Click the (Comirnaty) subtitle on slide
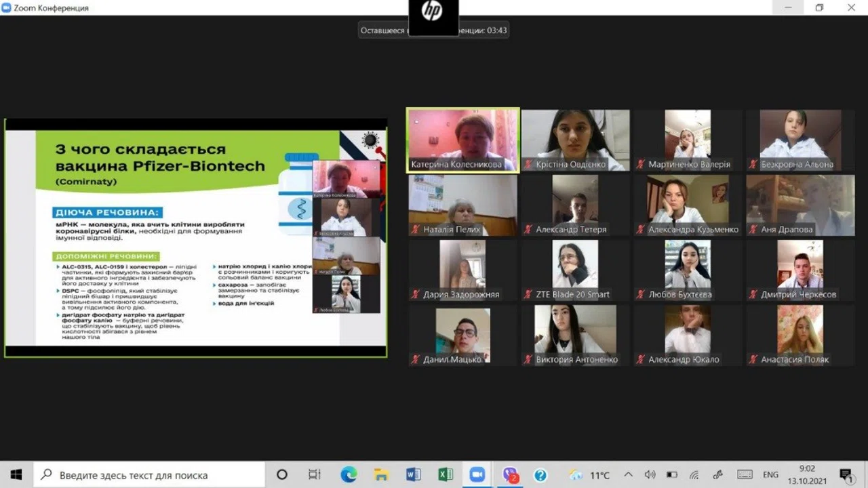Image resolution: width=868 pixels, height=488 pixels. pos(86,182)
